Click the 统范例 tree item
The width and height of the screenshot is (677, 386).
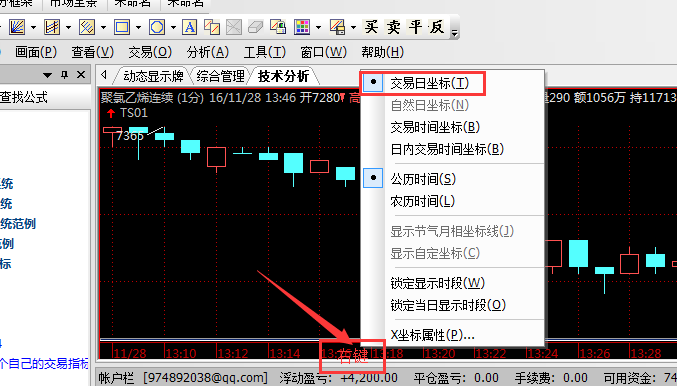click(x=18, y=224)
